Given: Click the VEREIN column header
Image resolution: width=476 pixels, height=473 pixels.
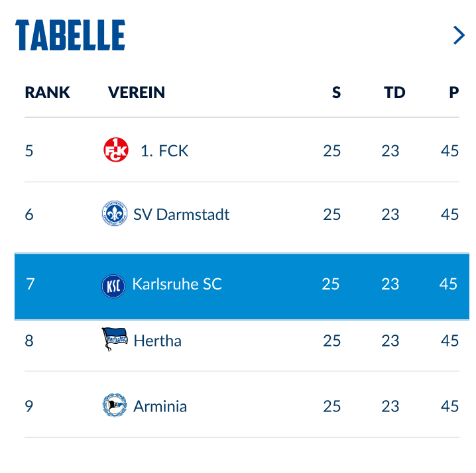Looking at the screenshot, I should tap(137, 92).
